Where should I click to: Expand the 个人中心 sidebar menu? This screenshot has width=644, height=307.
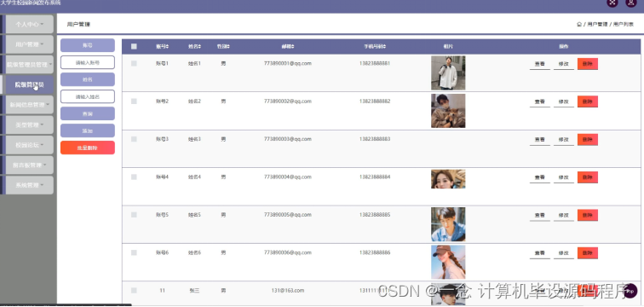[30, 24]
